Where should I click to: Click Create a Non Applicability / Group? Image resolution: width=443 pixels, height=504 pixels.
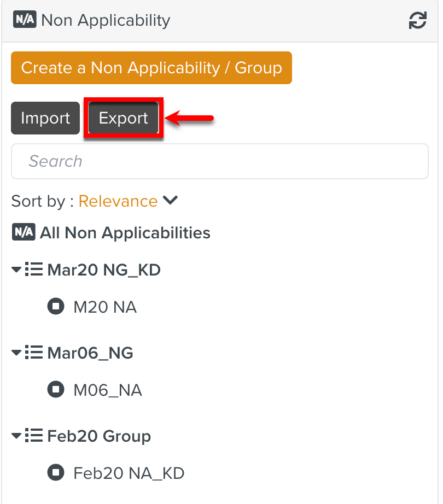[151, 68]
